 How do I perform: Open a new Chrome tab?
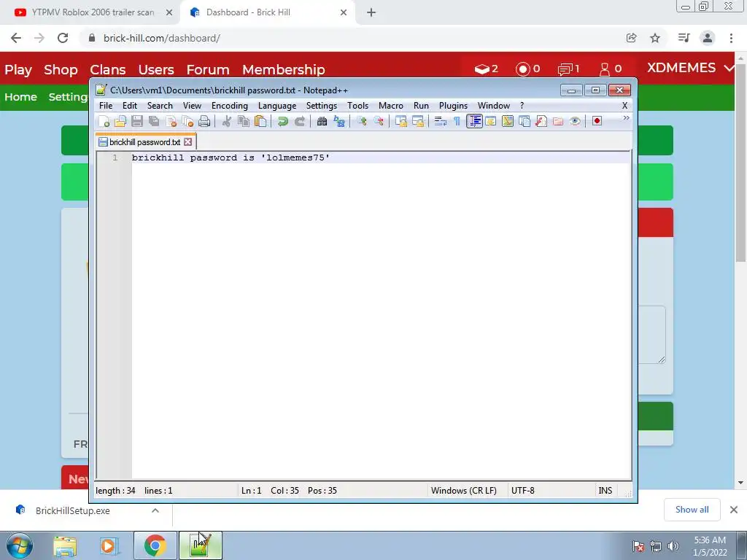coord(371,13)
